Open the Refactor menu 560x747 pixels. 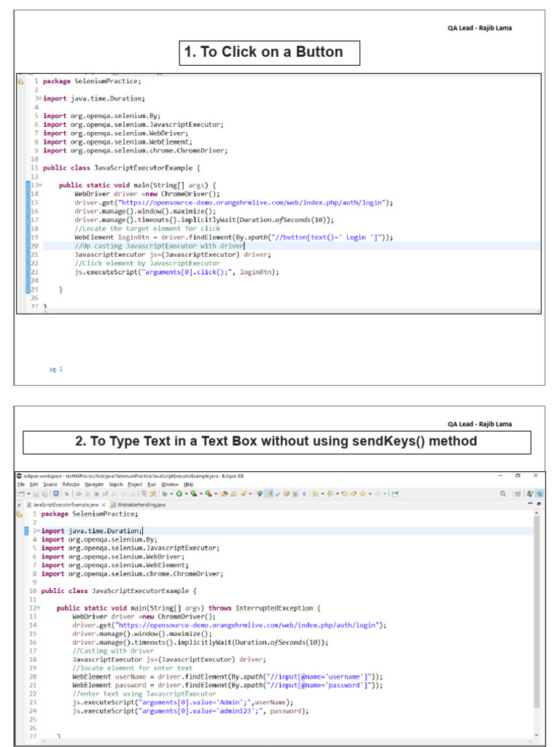click(71, 484)
